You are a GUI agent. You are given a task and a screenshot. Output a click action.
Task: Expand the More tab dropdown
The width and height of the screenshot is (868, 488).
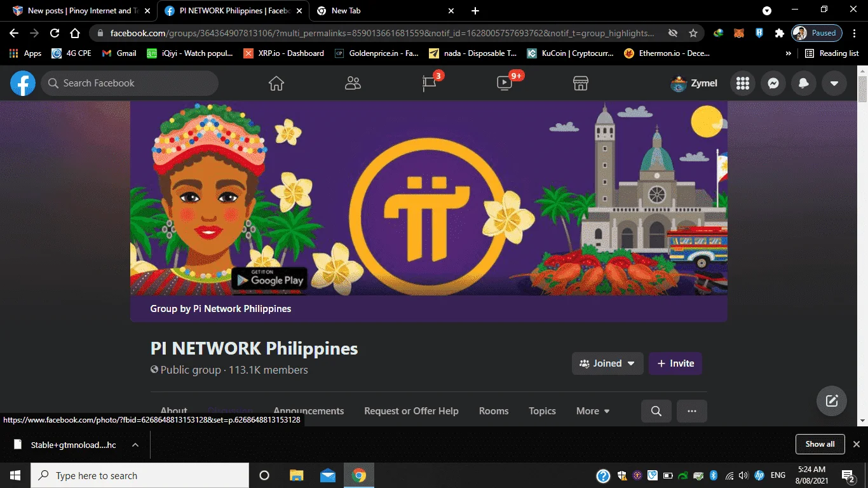(593, 411)
